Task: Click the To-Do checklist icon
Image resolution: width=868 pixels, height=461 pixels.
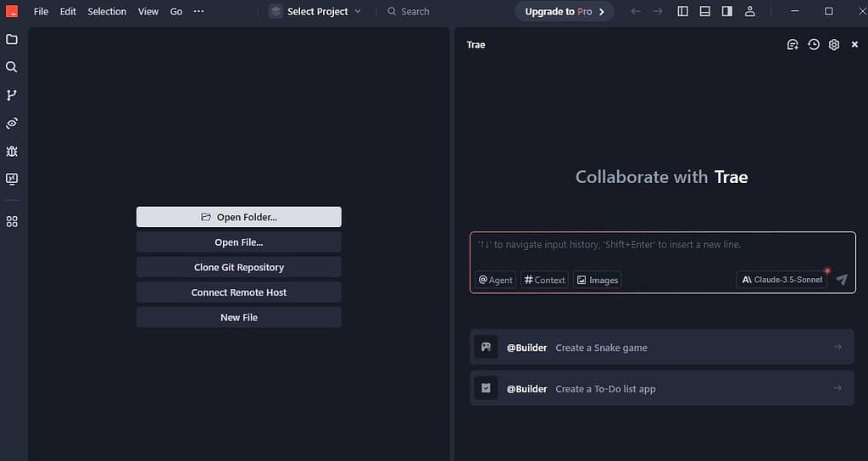Action: pyautogui.click(x=486, y=388)
